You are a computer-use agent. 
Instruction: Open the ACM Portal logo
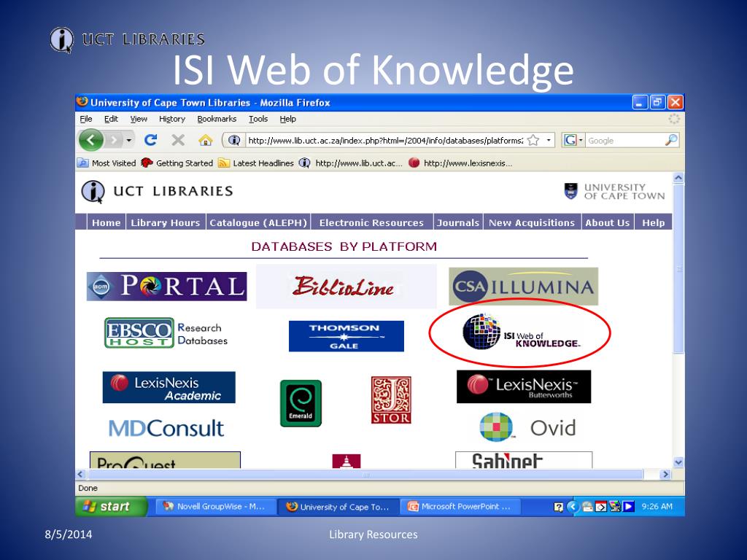click(167, 286)
